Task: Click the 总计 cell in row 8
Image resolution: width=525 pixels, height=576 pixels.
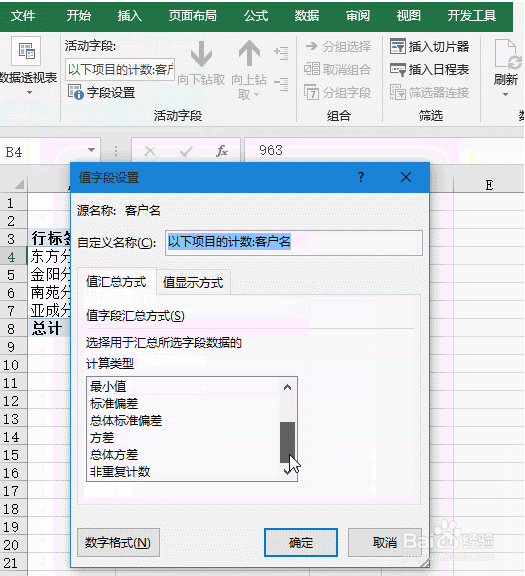Action: click(x=49, y=328)
